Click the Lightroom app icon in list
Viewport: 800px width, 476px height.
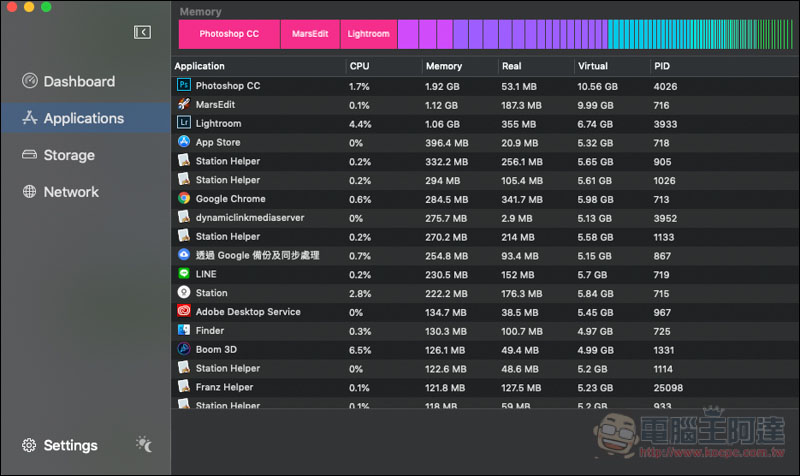(x=184, y=124)
